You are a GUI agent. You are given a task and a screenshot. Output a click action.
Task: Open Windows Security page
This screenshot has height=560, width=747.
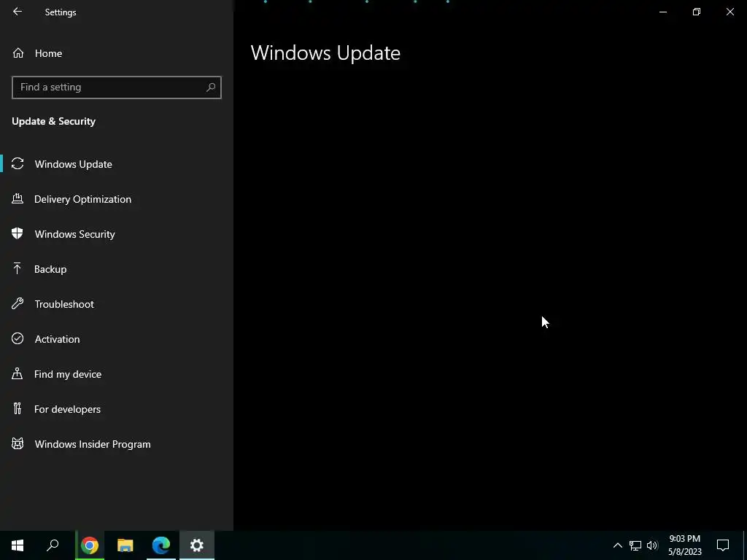point(117,234)
